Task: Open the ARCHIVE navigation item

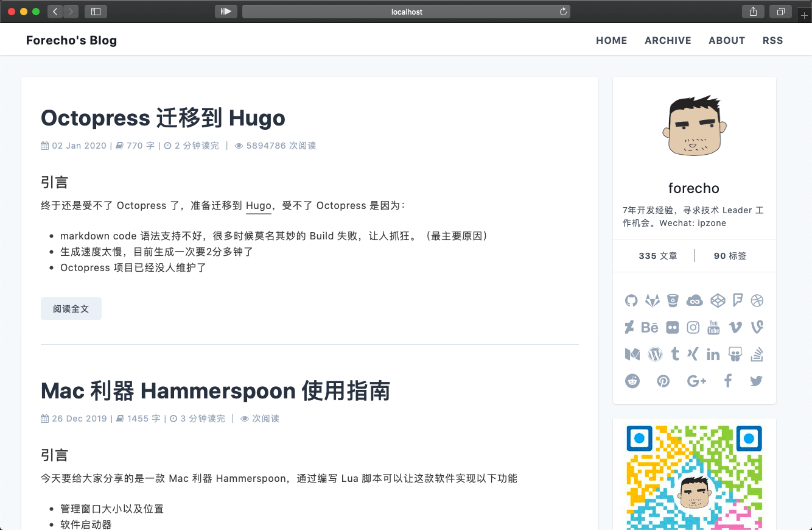Action: [x=668, y=40]
